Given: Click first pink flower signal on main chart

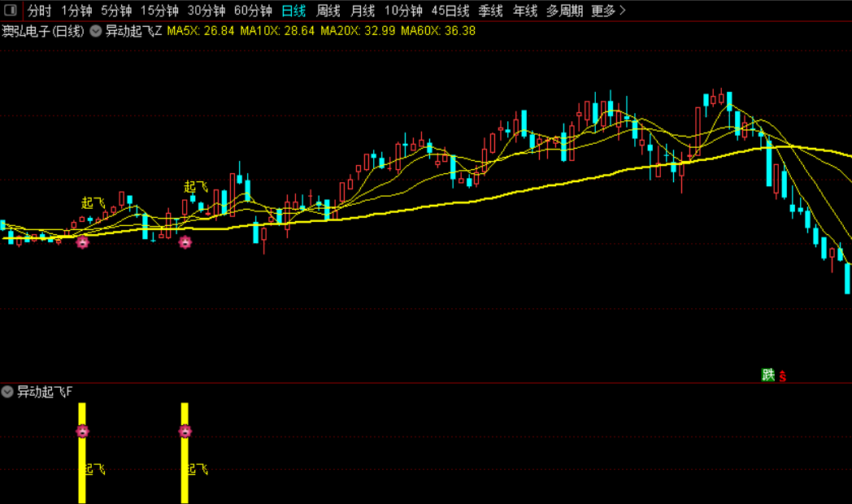Looking at the screenshot, I should click(x=82, y=242).
